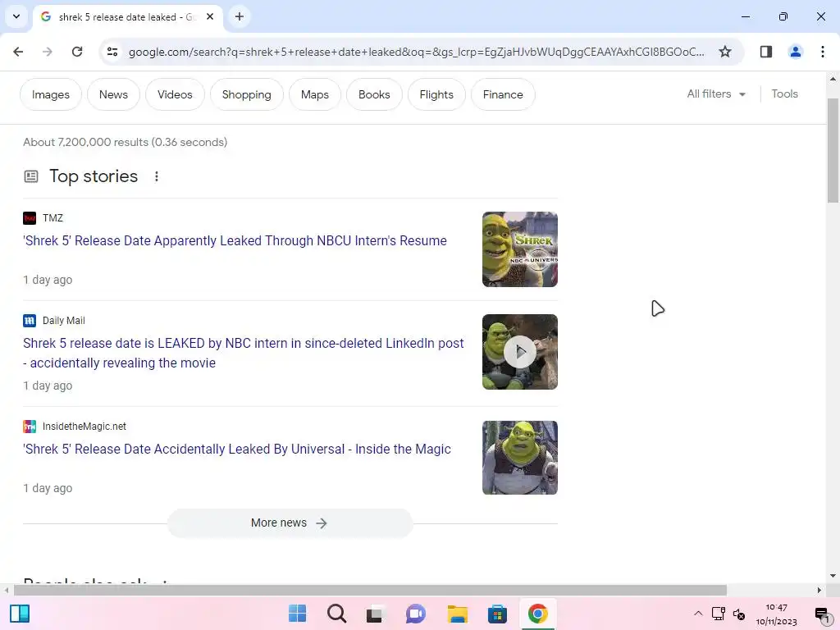Viewport: 840px width, 630px height.
Task: Click the More news button
Action: point(290,523)
